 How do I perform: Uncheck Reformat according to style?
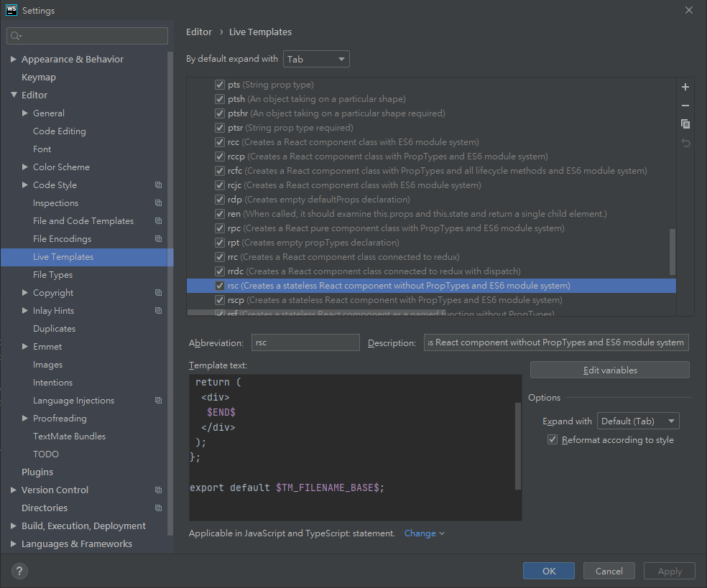[x=553, y=439]
